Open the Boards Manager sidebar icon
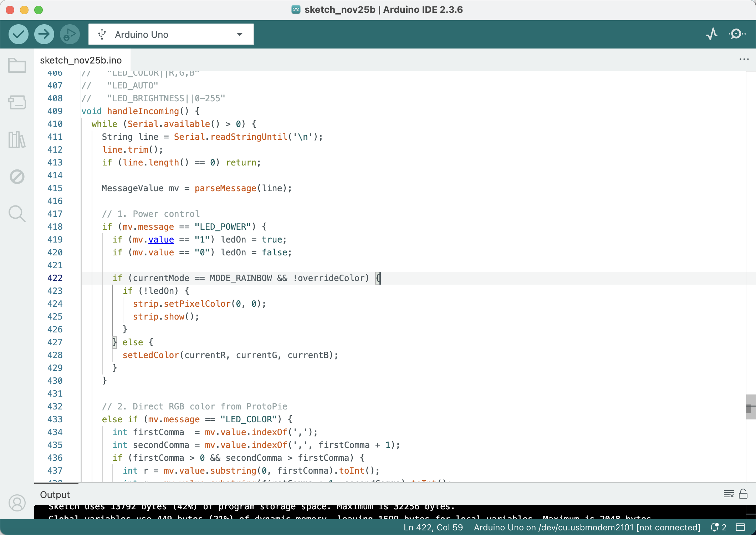Image resolution: width=756 pixels, height=535 pixels. click(17, 102)
